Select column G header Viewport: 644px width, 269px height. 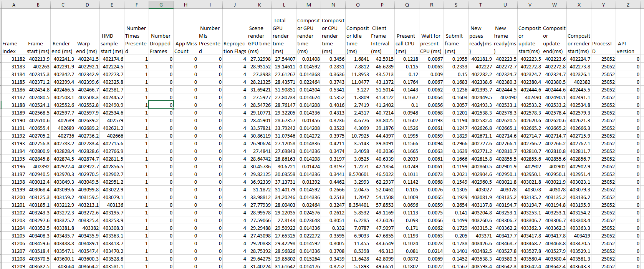[161, 5]
